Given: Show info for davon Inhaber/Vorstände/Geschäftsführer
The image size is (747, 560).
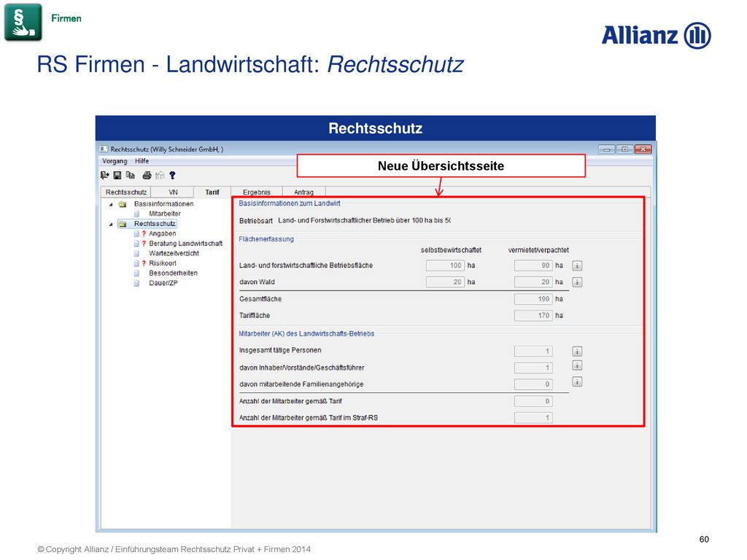Looking at the screenshot, I should pos(577,366).
